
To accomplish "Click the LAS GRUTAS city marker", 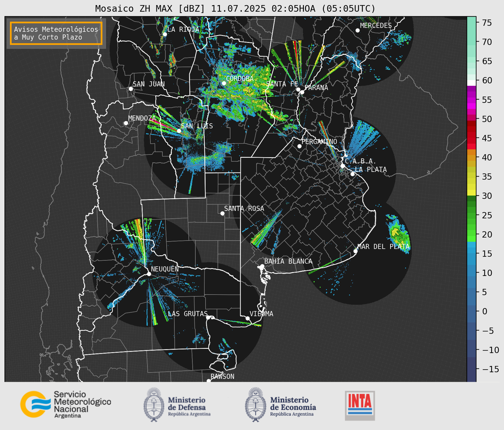I will 208,318.
